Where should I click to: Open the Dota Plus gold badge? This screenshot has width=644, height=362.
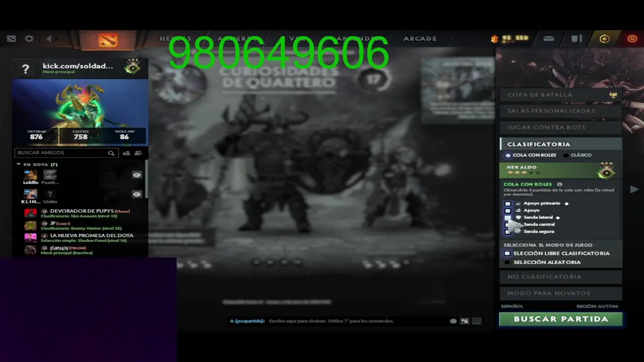click(604, 39)
